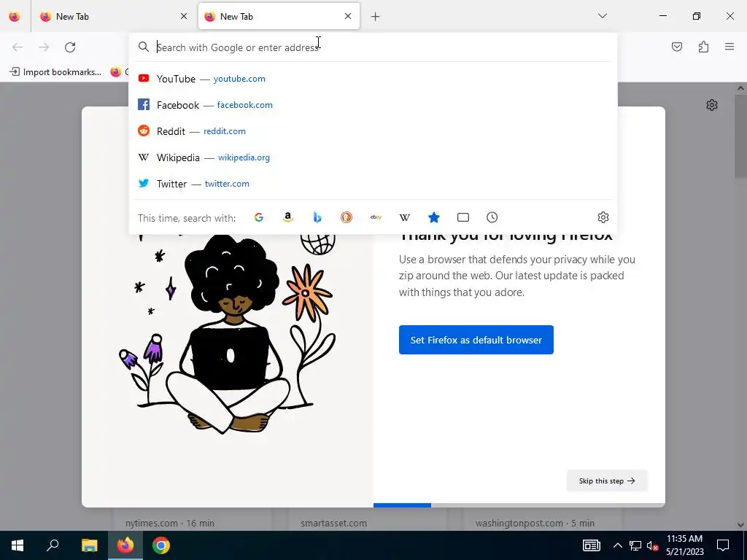This screenshot has height=560, width=747.
Task: Open new tab personalize gear
Action: tap(712, 105)
